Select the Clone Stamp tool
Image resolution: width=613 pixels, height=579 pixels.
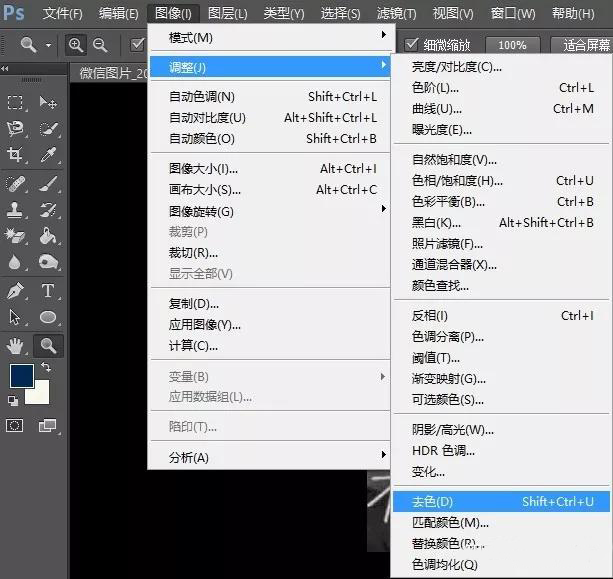point(16,210)
